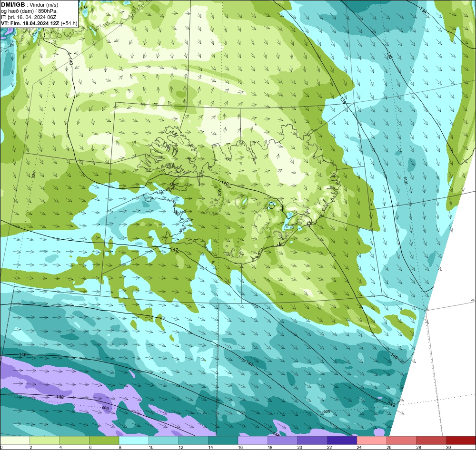Viewport: 476px width, 450px height.
Task: Select the 2–4 m/s light green legend swatch
Action: (x=45, y=440)
